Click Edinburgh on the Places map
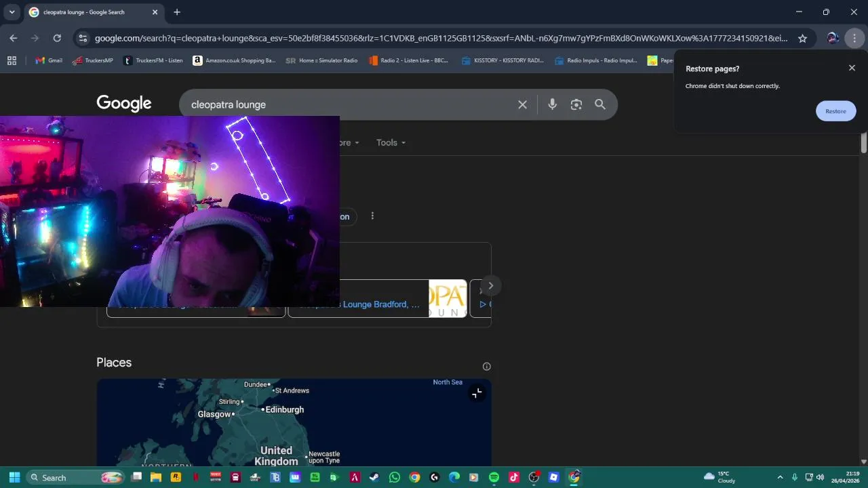Screen dimensions: 868x488 point(283,409)
